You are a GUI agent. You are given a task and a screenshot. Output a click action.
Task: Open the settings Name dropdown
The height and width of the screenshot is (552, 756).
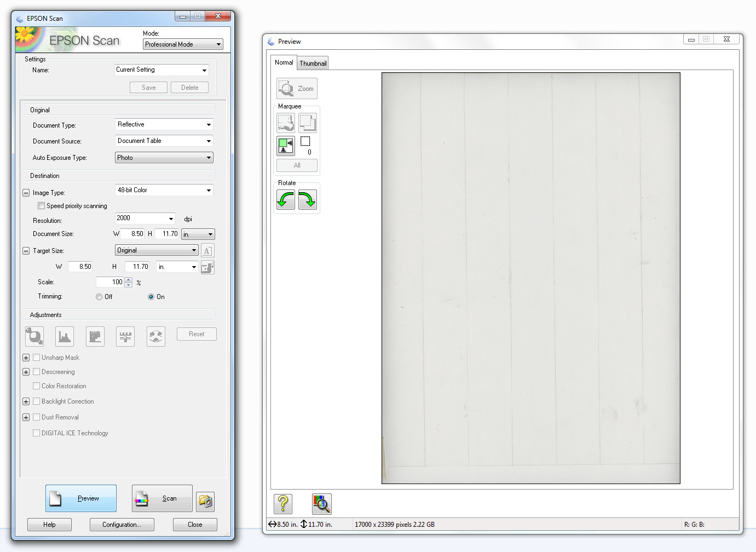[161, 70]
